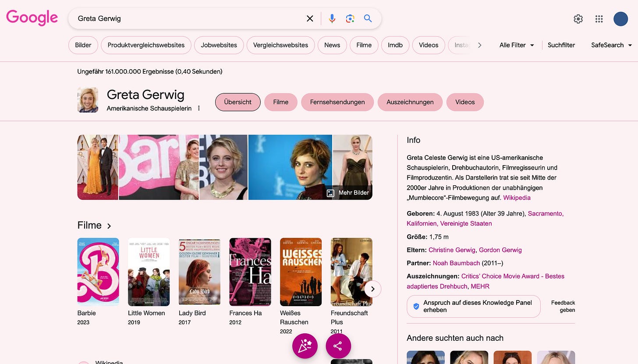
Task: Switch to Filme knowledge panel tab
Action: (281, 102)
